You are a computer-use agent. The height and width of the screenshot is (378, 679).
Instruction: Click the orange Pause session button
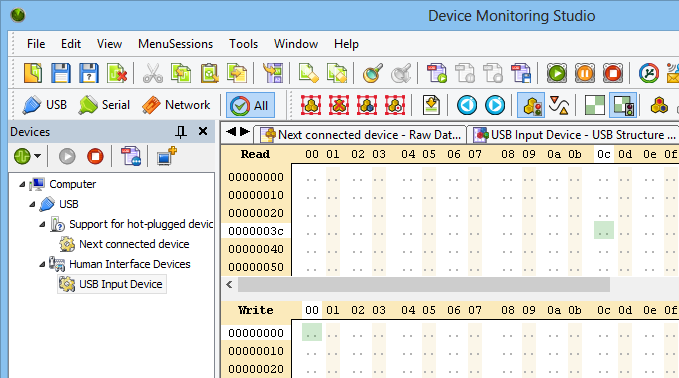[585, 73]
